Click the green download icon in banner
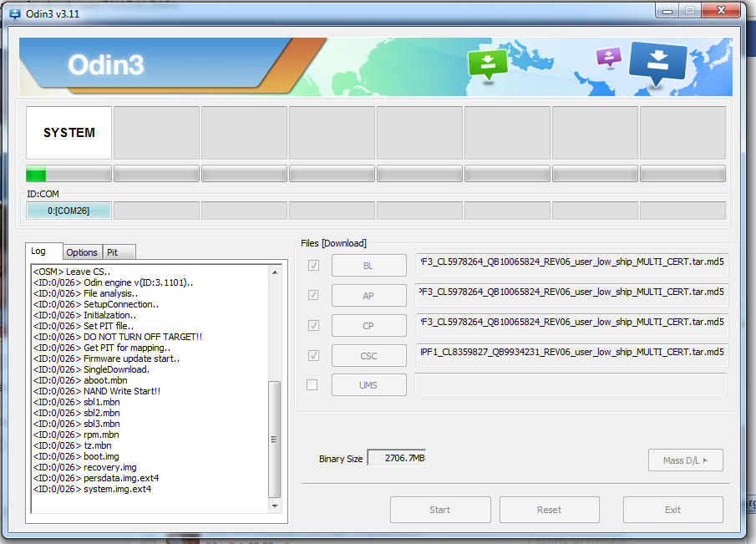Screen dimensions: 756x544 (488, 64)
